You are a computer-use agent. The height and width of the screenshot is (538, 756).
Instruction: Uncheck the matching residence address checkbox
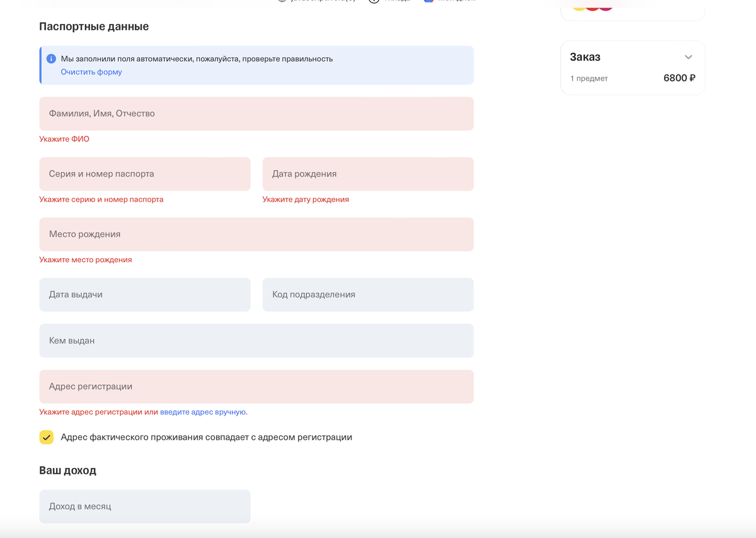click(x=46, y=437)
